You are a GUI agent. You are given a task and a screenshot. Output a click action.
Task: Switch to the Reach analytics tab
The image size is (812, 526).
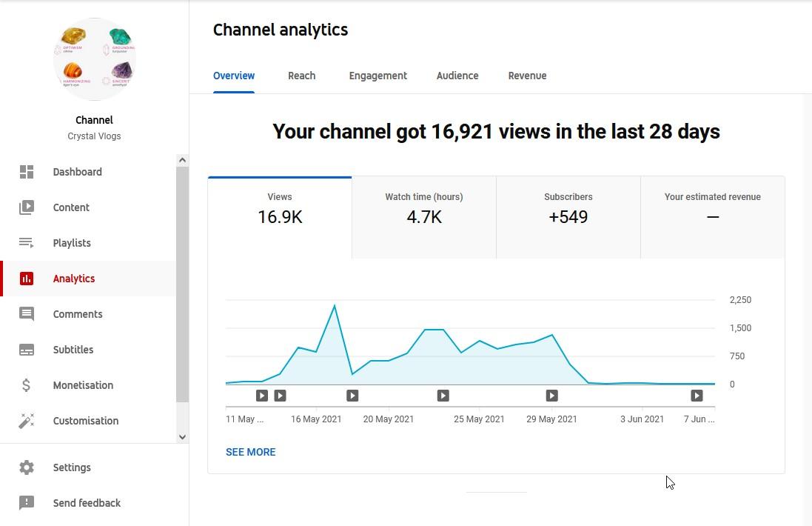click(x=301, y=76)
